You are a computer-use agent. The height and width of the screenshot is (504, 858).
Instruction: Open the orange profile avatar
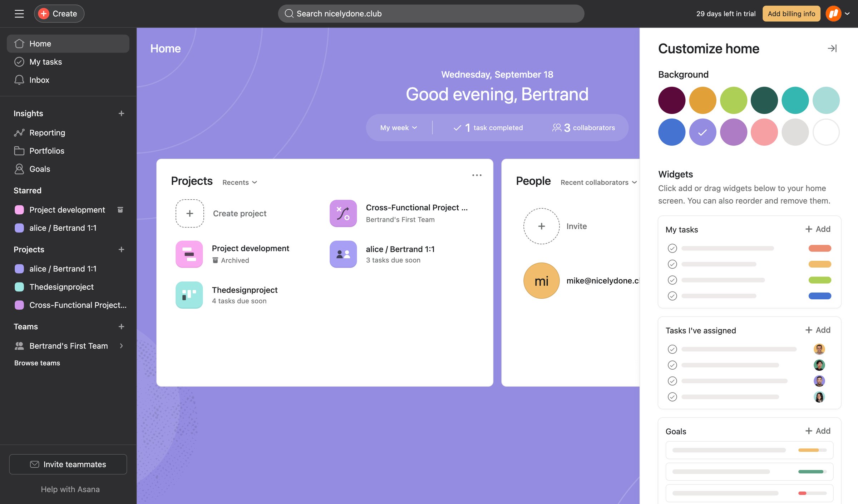click(833, 14)
